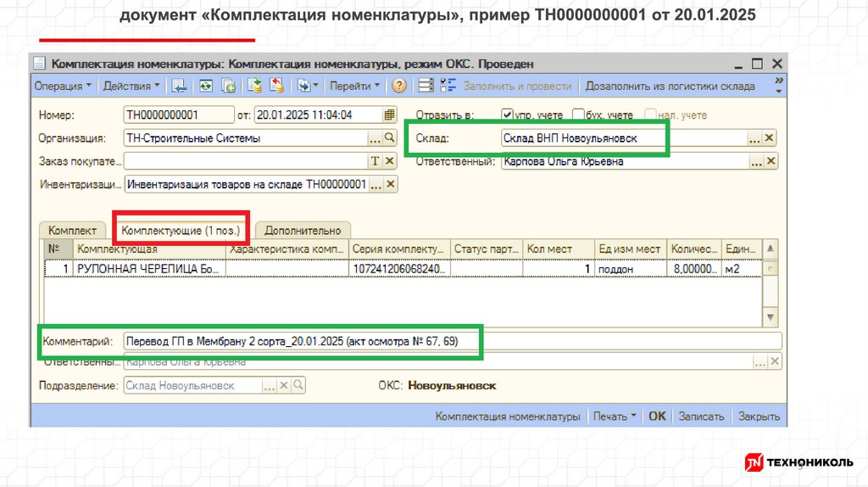Click the м2 unit cell
868x487 pixels.
[742, 269]
